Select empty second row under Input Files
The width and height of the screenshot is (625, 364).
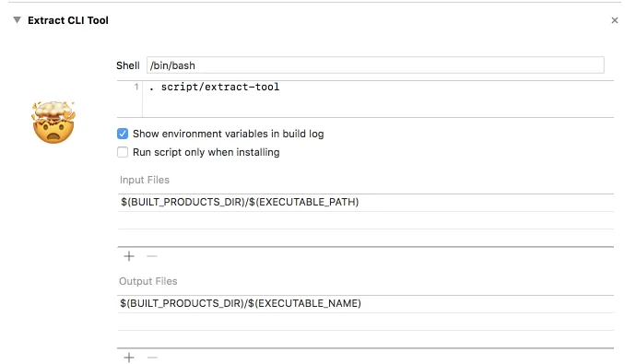365,220
